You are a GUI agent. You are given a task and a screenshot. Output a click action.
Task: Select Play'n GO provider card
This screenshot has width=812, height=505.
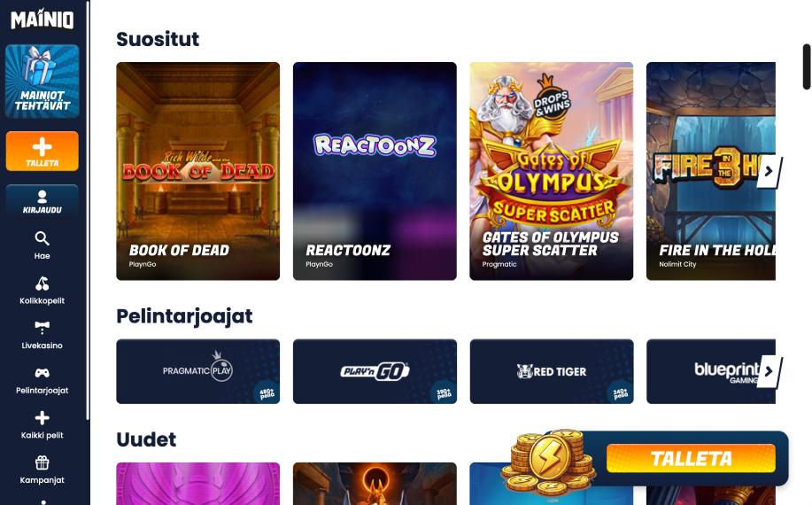[x=375, y=371]
